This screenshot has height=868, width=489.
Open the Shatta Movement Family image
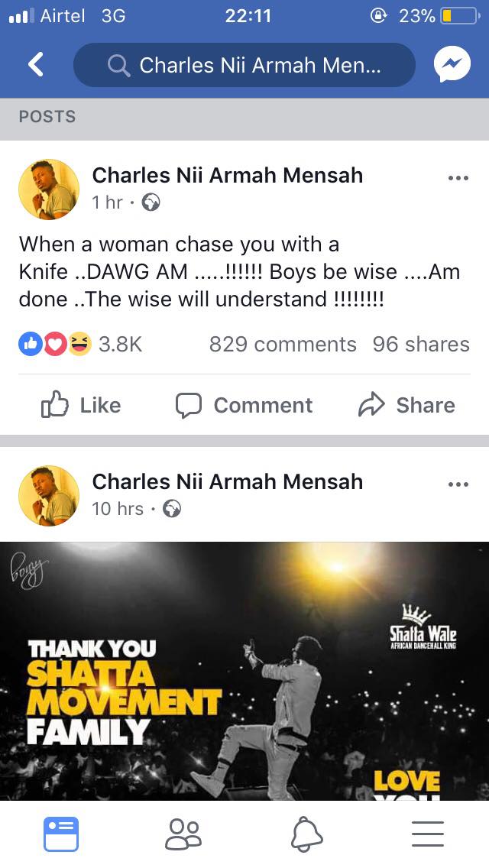point(244,671)
